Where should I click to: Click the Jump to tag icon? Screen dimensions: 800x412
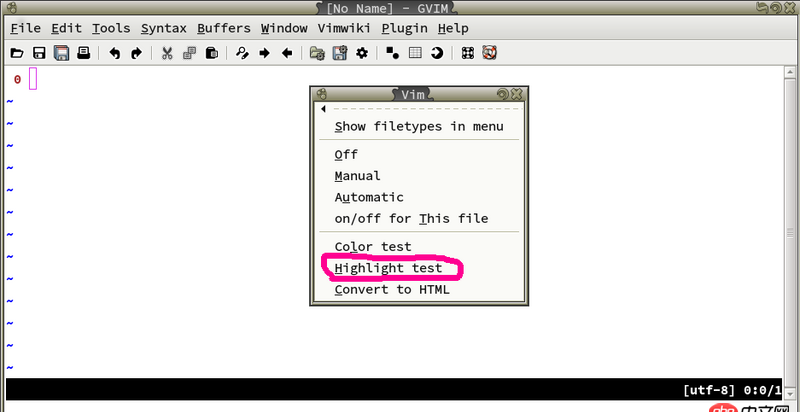pyautogui.click(x=437, y=53)
